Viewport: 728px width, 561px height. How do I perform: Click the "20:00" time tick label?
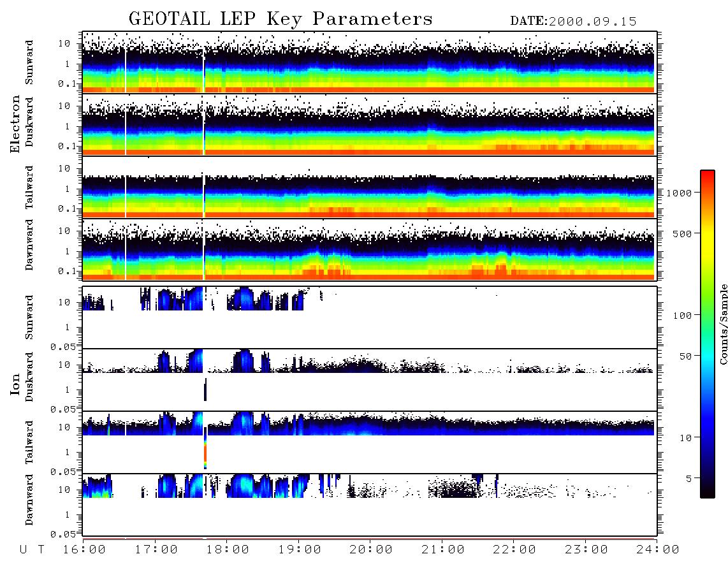tap(371, 550)
